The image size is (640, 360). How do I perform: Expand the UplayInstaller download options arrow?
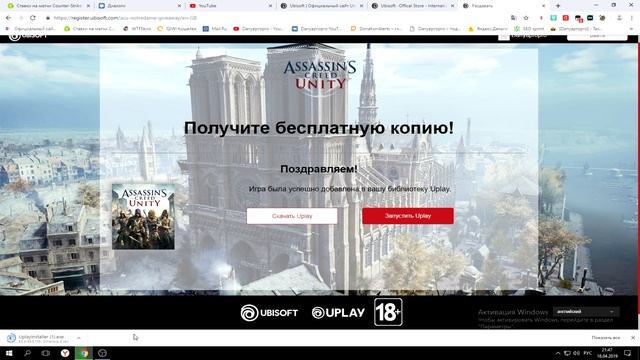click(79, 338)
